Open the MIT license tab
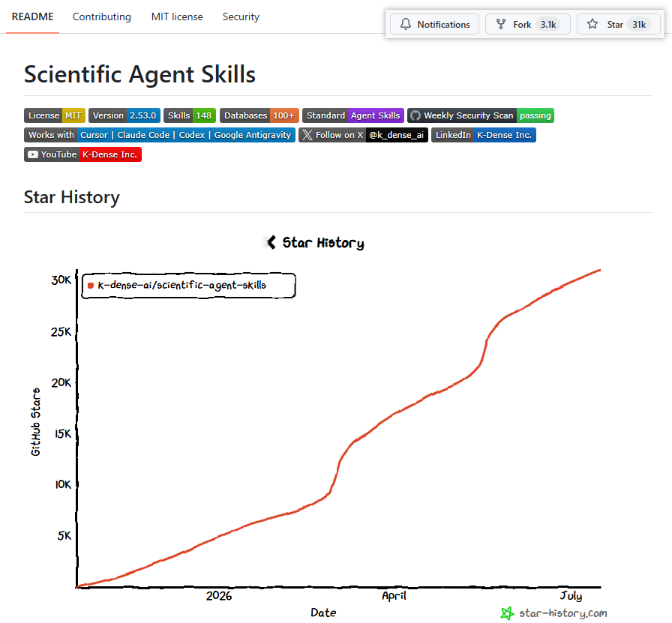This screenshot has width=672, height=623. tap(177, 16)
